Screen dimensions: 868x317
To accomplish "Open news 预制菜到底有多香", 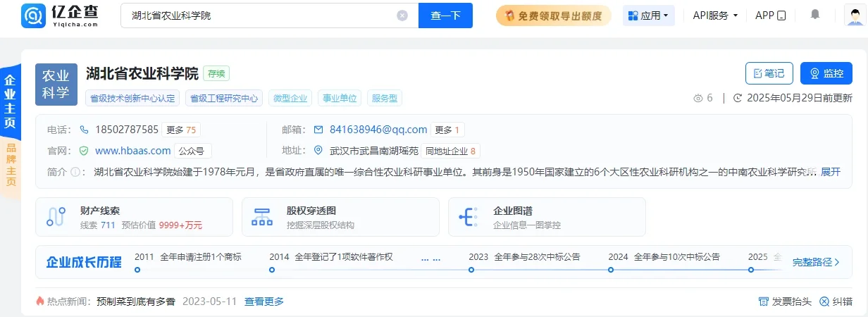I will (135, 302).
